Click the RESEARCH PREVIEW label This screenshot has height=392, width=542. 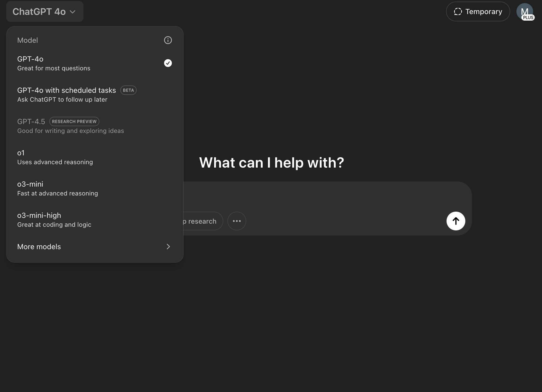(x=74, y=121)
